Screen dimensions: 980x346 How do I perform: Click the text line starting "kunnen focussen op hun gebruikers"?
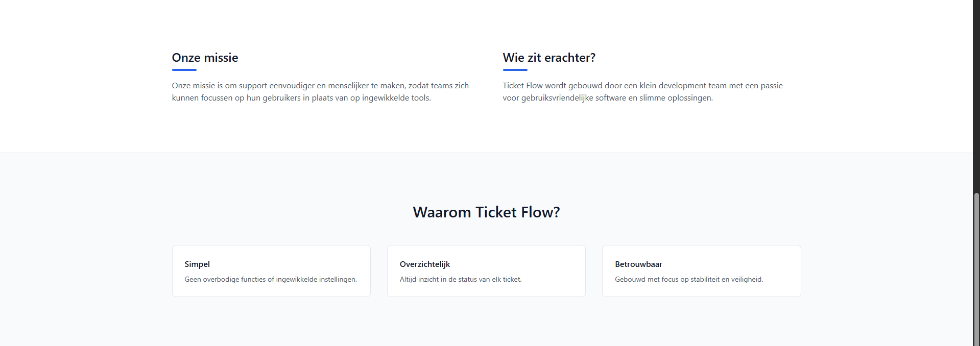(301, 98)
